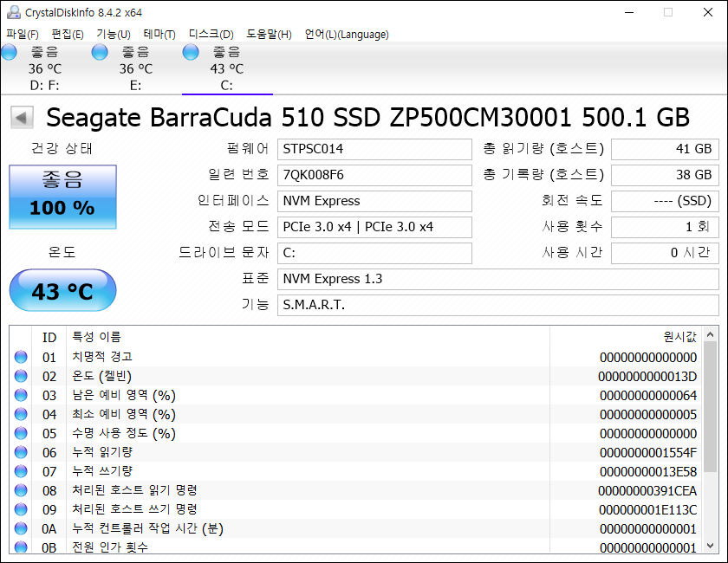Click the 원시값 column header

[x=627, y=338]
